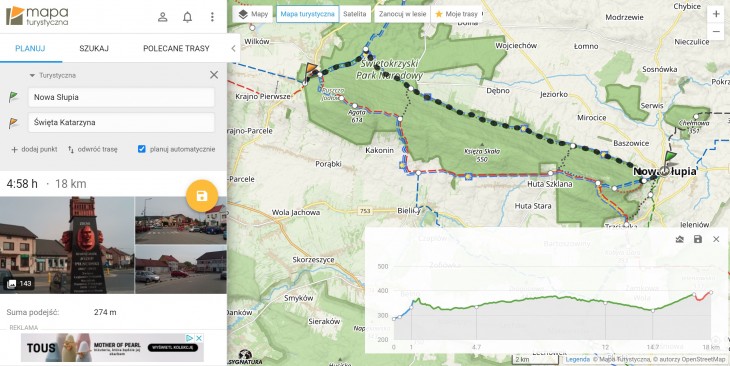Open the three-dot more options menu
This screenshot has width=730, height=366.
(x=212, y=17)
